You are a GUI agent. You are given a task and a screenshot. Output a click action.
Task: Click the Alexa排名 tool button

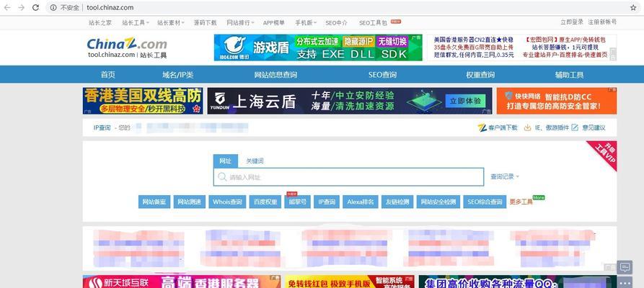361,202
